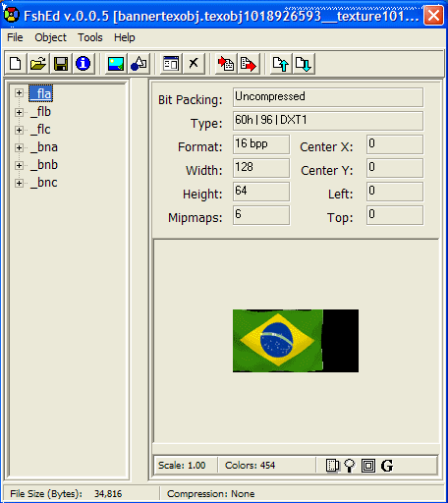Viewport: 448px width, 503px height.
Task: Open the Object menu
Action: tap(50, 37)
